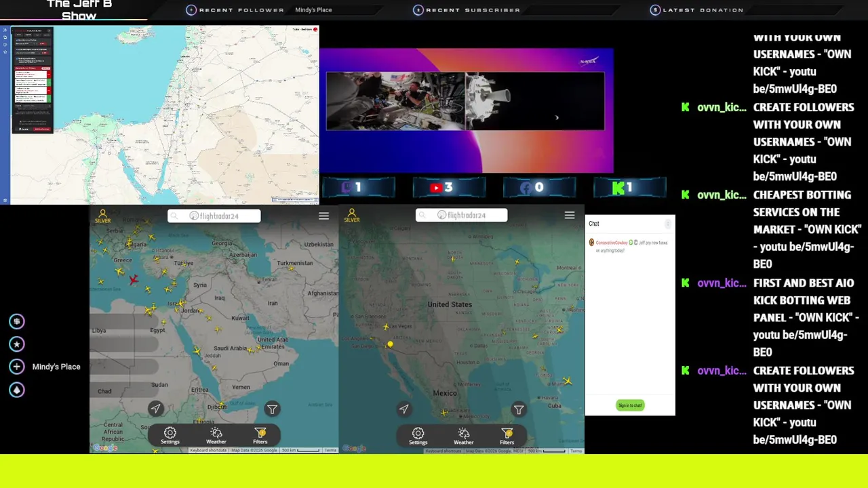The image size is (868, 488).
Task: Click droplet icon in left overlay column
Action: tap(17, 390)
